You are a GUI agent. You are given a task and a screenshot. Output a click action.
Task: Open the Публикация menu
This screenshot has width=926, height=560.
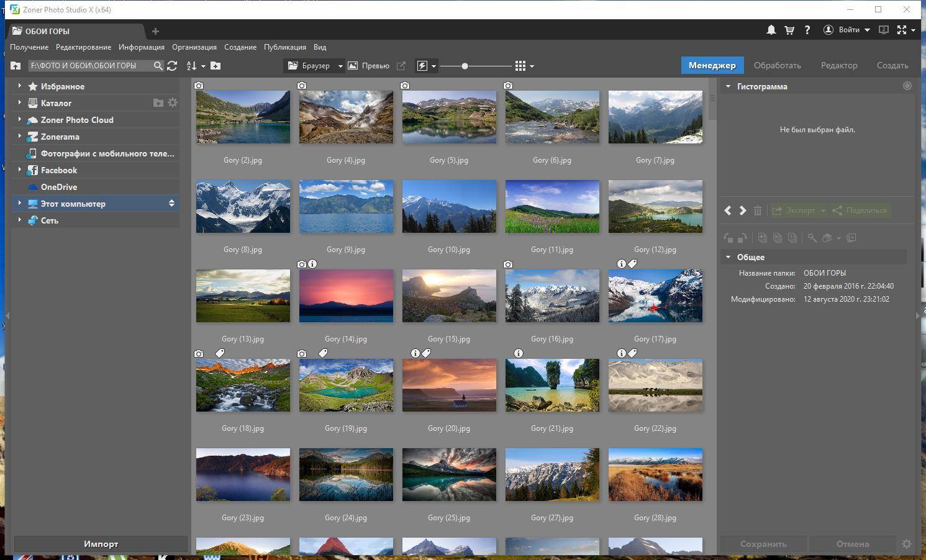[x=285, y=47]
